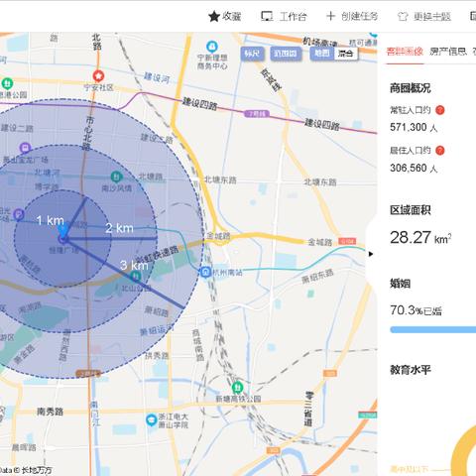Image resolution: width=476 pixels, height=476 pixels.
Task: Click the green 南沙风情 map marker
Action: 116,177
